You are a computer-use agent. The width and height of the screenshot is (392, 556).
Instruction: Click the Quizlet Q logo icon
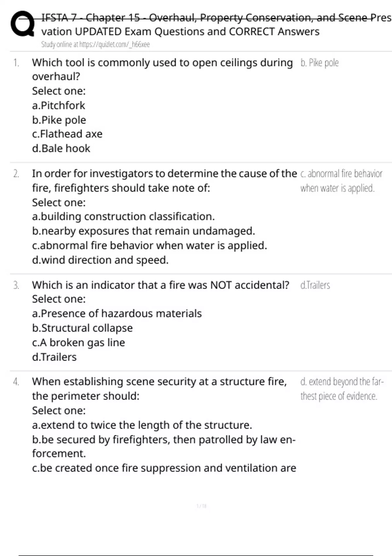click(22, 24)
